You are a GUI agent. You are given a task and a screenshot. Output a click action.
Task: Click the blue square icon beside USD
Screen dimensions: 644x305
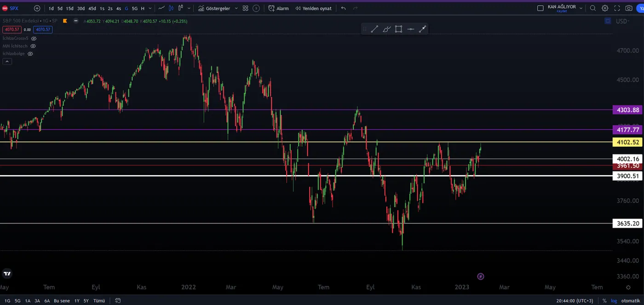tap(608, 21)
